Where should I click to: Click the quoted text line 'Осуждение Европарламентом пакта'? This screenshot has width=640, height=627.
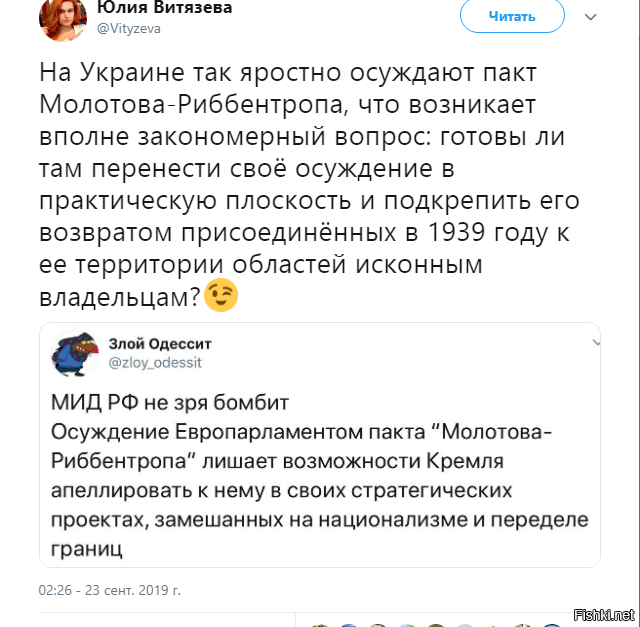click(x=238, y=432)
